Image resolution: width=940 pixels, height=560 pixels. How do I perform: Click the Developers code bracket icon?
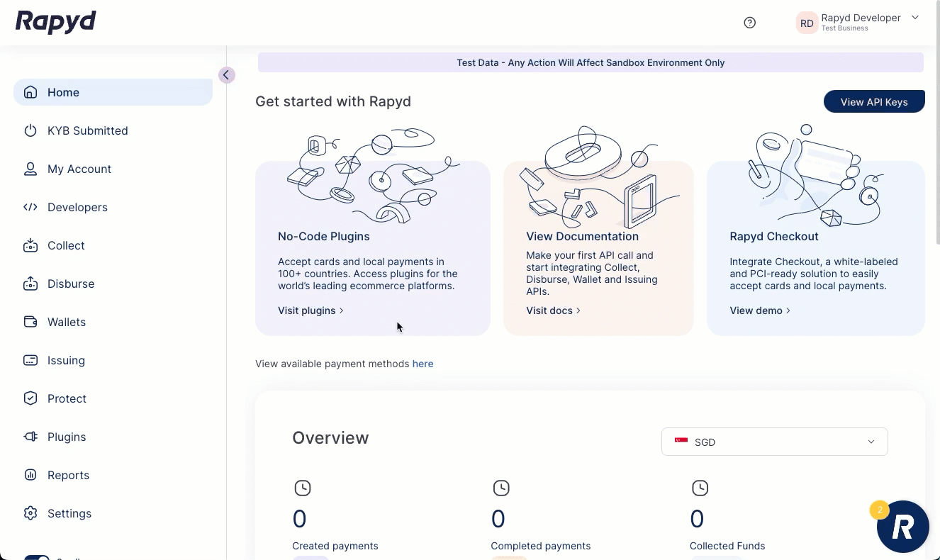[x=30, y=207]
